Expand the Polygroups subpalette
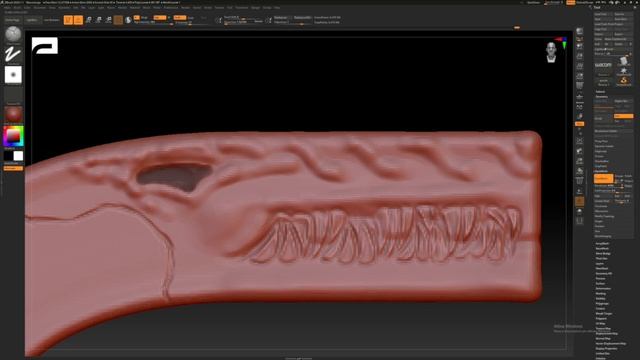Image resolution: width=640 pixels, height=360 pixels. pos(602,304)
